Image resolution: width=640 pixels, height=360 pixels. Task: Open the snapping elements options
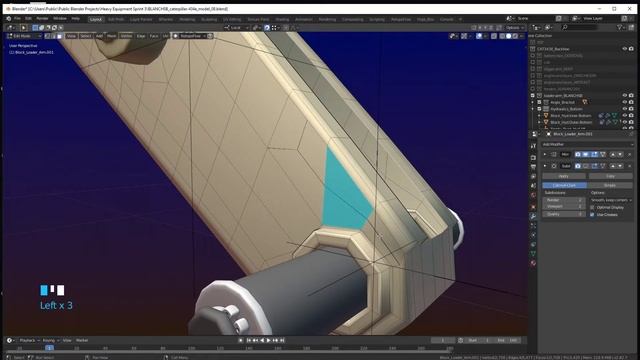coord(275,28)
